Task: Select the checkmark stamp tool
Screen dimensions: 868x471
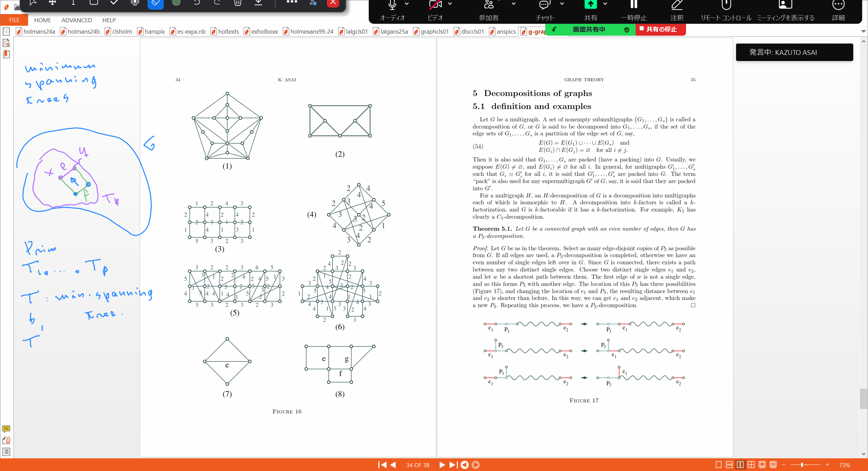Action: (114, 3)
